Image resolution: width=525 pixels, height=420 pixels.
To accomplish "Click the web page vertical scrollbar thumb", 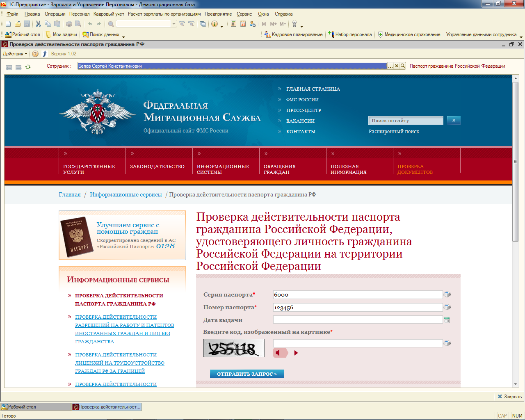I will [516, 162].
